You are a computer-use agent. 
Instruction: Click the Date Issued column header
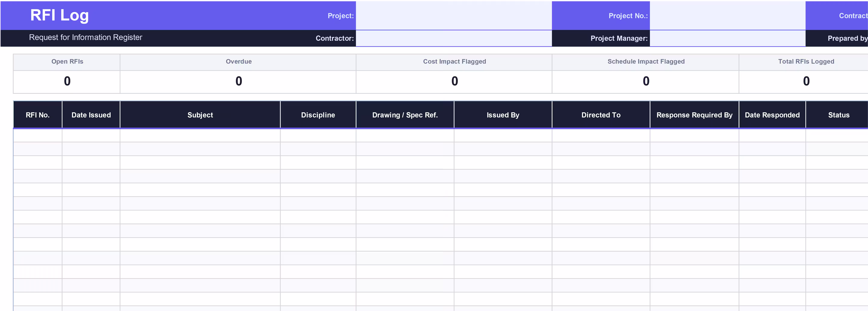[91, 115]
